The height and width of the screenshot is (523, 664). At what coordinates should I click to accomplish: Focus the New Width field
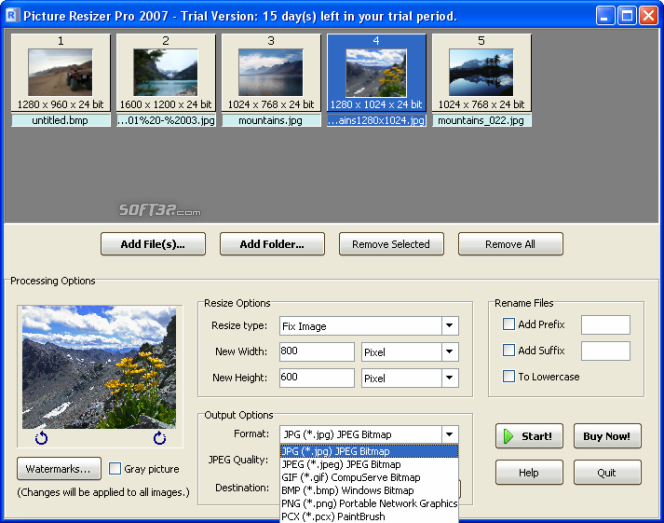(317, 352)
